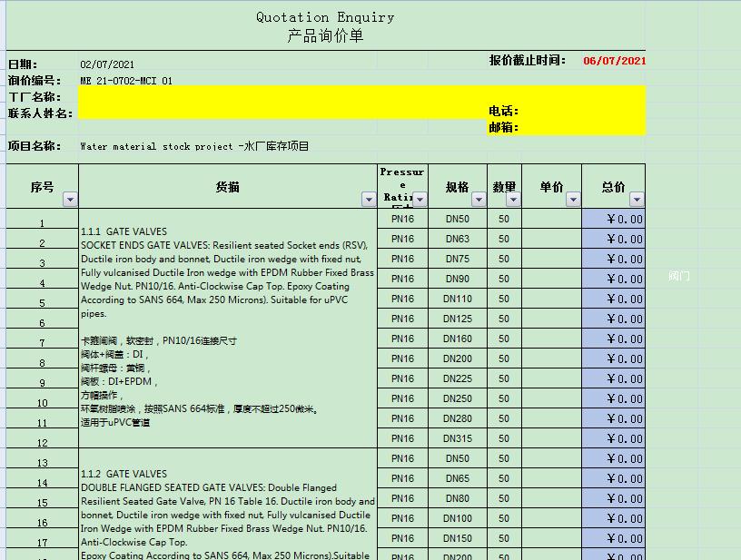741x560 pixels.
Task: Select the yellow 联系人姓名 input cell
Action: [x=272, y=113]
